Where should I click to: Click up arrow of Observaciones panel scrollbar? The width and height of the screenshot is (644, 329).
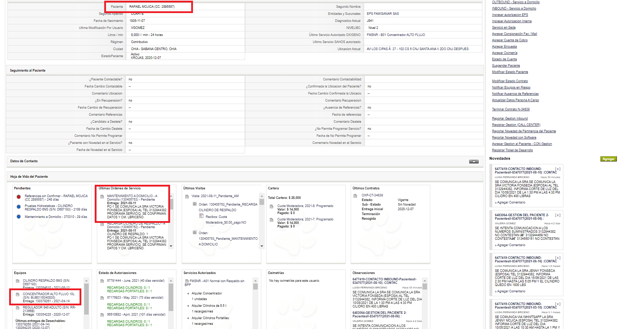click(x=425, y=281)
